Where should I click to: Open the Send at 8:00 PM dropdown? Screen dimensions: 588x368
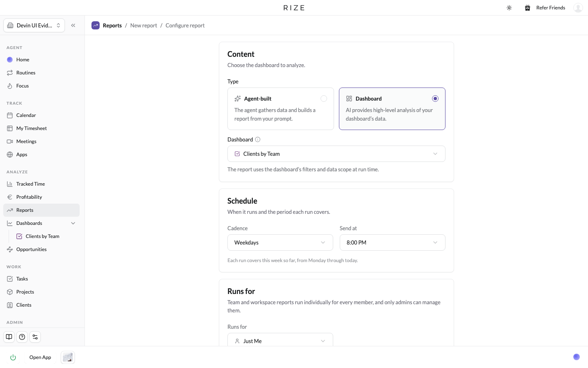click(392, 242)
